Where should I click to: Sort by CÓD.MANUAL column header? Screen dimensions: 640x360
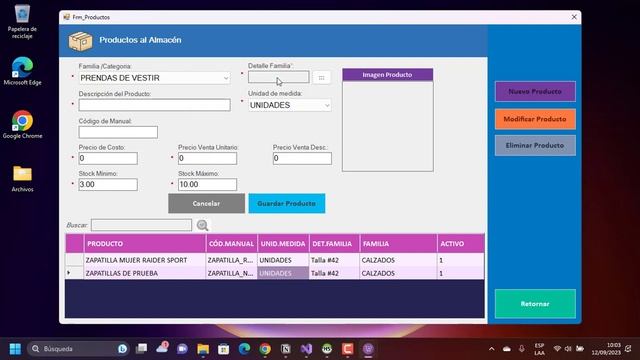(x=231, y=244)
